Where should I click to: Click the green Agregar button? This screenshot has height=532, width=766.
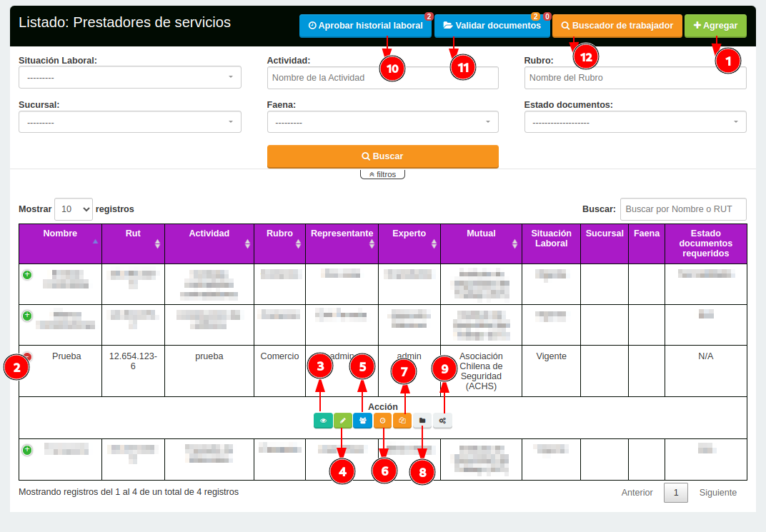[x=715, y=26]
